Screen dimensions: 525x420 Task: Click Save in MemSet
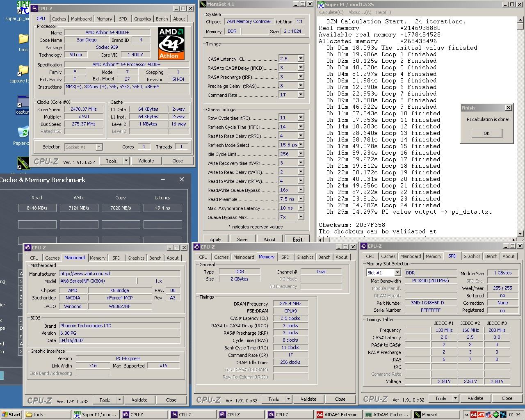pos(242,240)
